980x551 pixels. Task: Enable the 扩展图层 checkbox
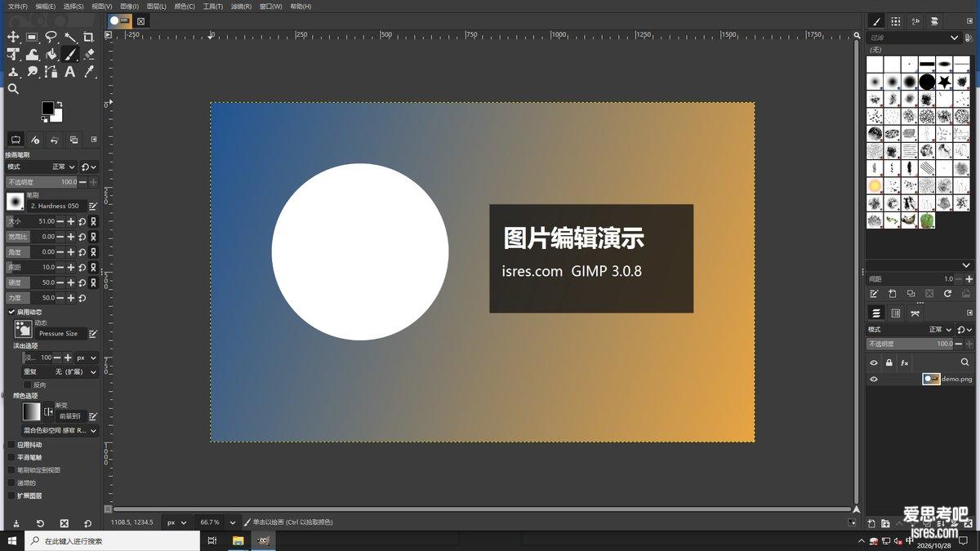(x=11, y=495)
